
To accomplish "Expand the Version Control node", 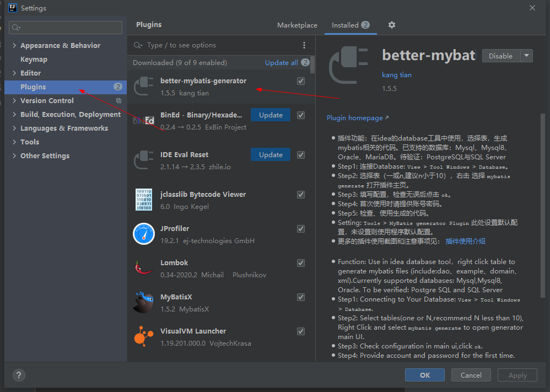I will 14,101.
